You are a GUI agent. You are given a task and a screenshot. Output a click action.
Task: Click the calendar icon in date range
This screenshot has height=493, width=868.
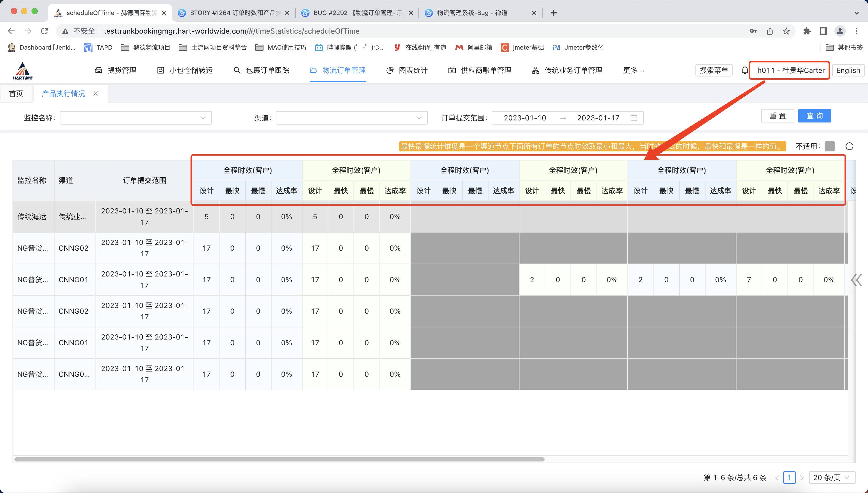click(x=634, y=118)
